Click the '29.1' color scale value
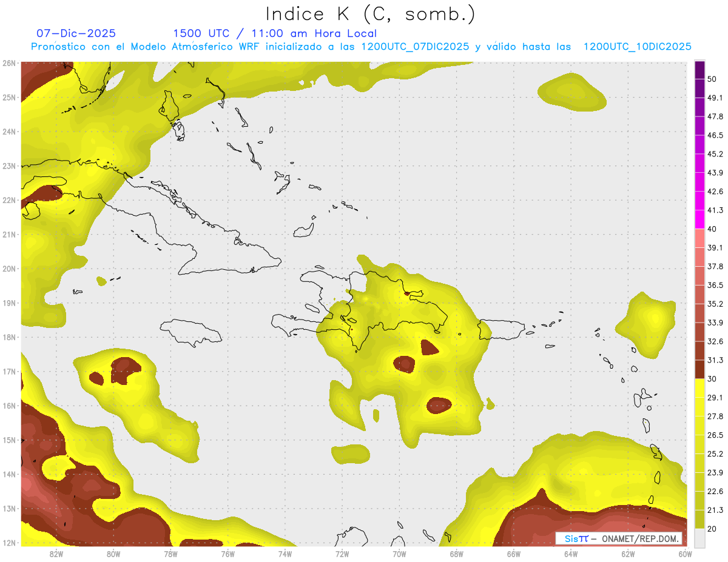The image size is (728, 562). 715,398
